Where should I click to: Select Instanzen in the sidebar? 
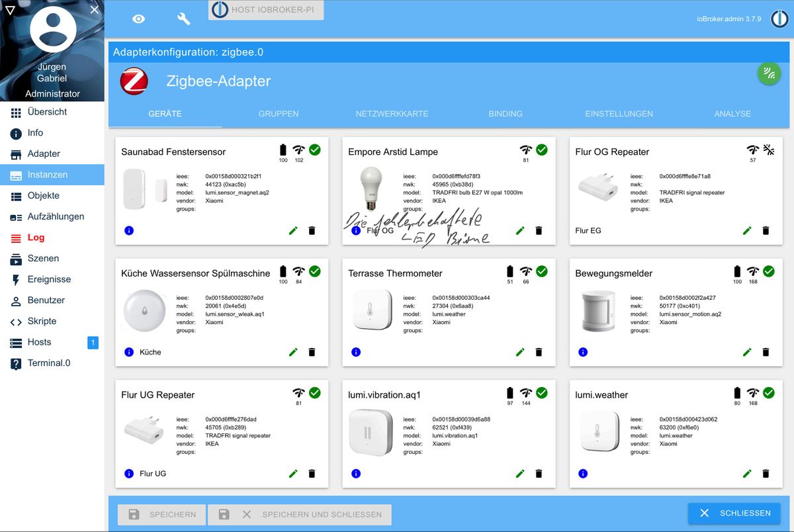pyautogui.click(x=52, y=175)
